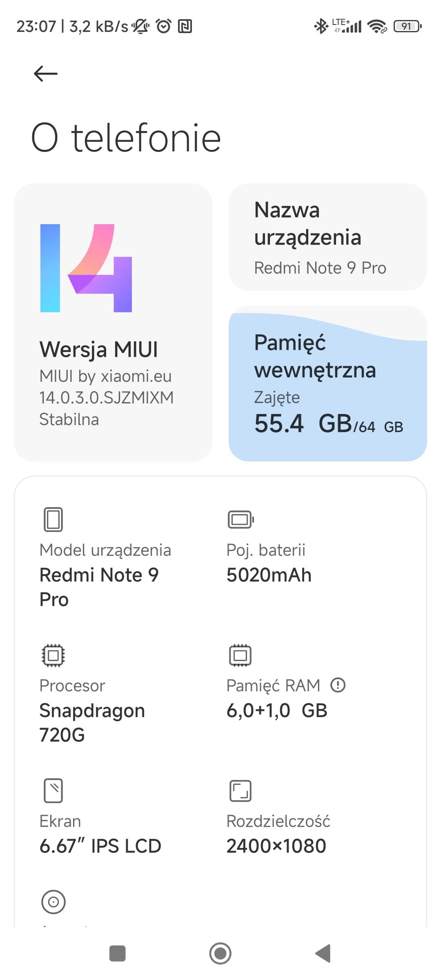Tap the back arrow at top
Viewport: 441px width, 980px height.
[x=45, y=74]
